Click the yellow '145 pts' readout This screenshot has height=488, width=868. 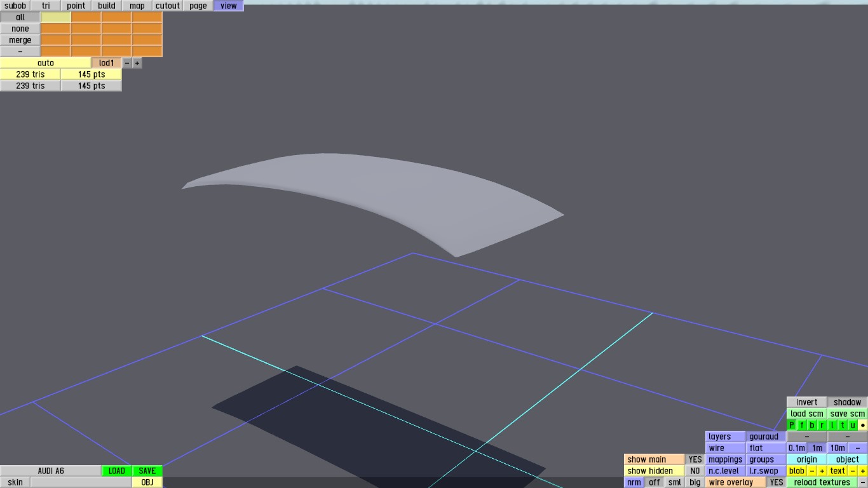pos(92,74)
